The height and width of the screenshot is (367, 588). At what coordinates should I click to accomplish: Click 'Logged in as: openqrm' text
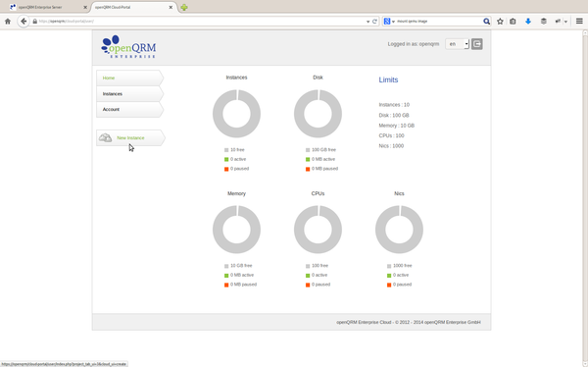[414, 44]
